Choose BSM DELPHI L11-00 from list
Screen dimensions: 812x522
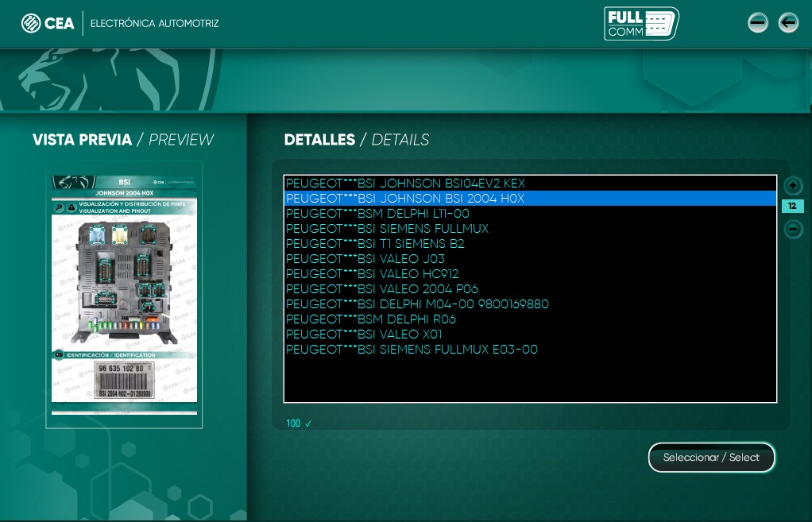coord(377,214)
